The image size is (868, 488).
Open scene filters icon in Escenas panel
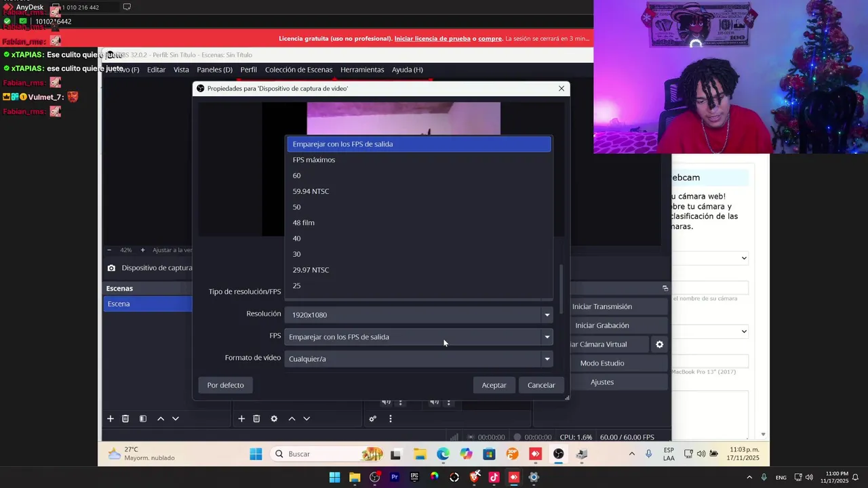[x=143, y=419]
